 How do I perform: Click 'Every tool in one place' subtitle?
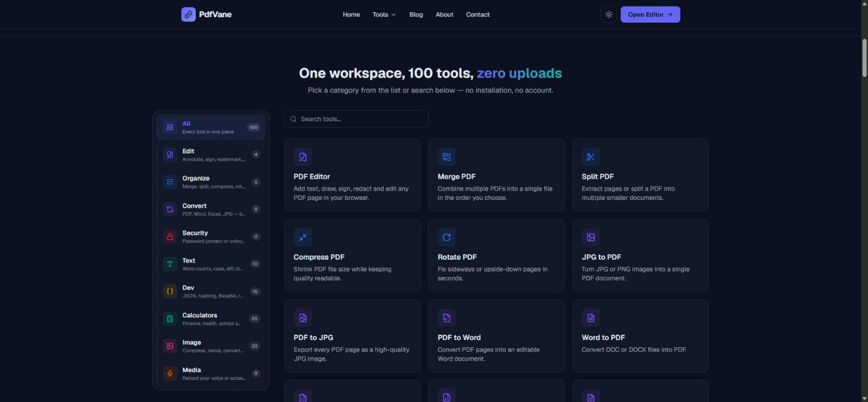(208, 132)
